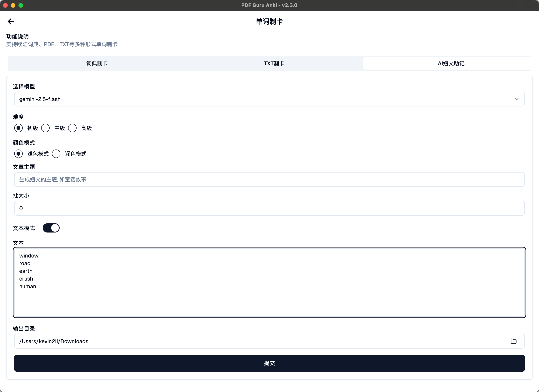Choose the 高级 difficulty option

point(72,128)
